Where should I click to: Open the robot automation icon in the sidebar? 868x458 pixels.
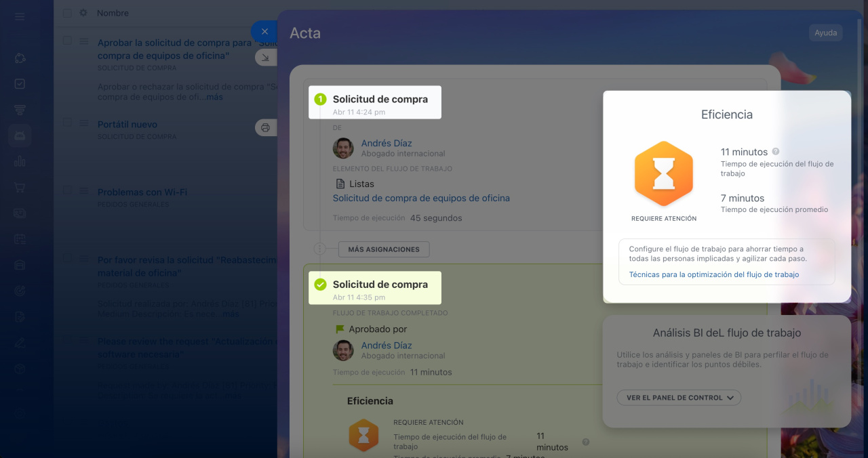[20, 136]
